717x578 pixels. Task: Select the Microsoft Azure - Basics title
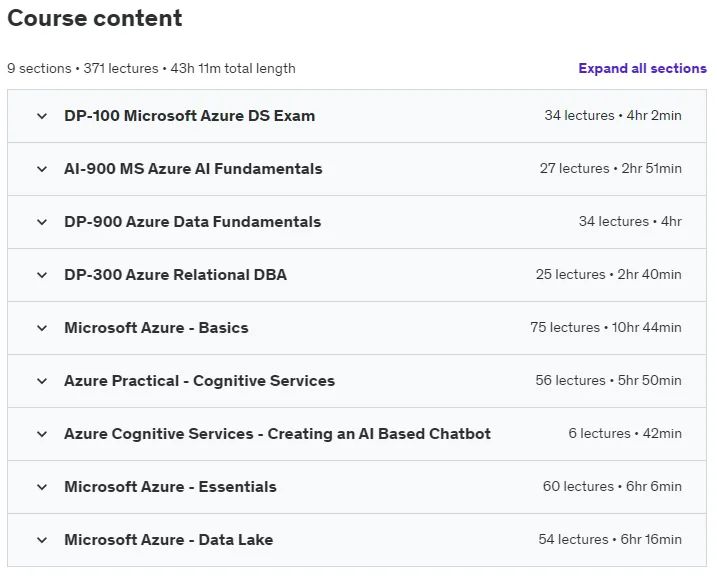click(x=156, y=328)
